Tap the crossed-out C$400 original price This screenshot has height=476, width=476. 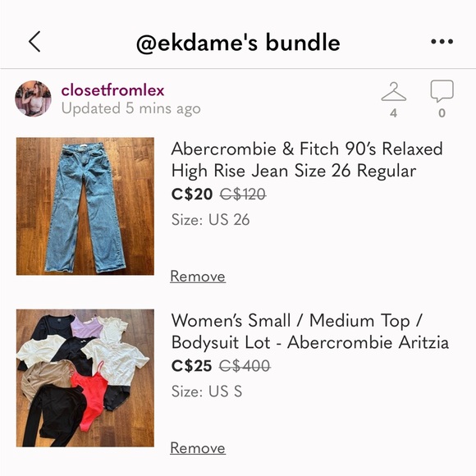click(245, 366)
